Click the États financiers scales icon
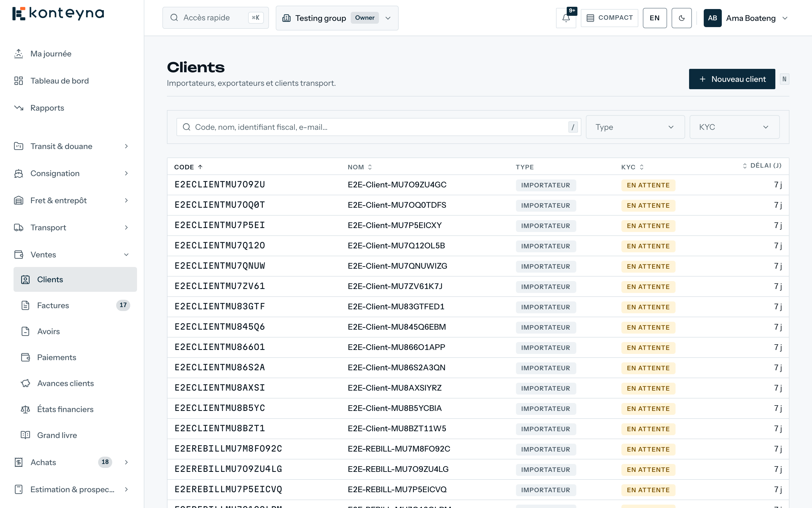 pos(25,409)
